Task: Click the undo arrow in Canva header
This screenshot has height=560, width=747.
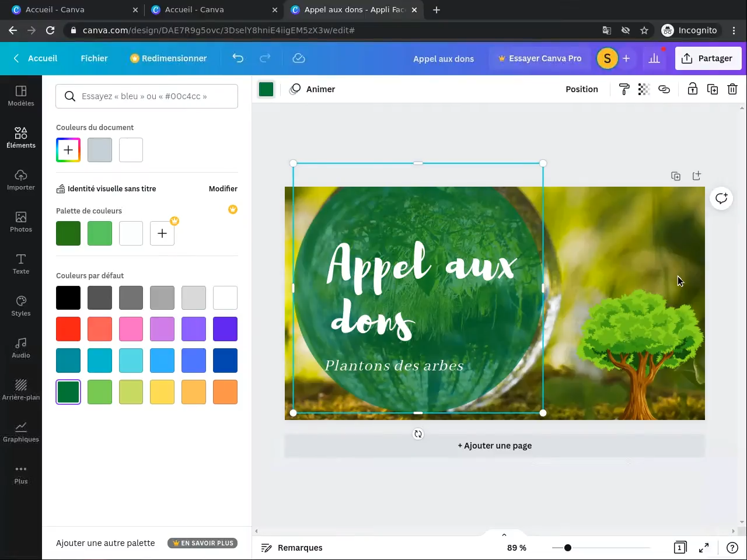Action: (x=238, y=58)
